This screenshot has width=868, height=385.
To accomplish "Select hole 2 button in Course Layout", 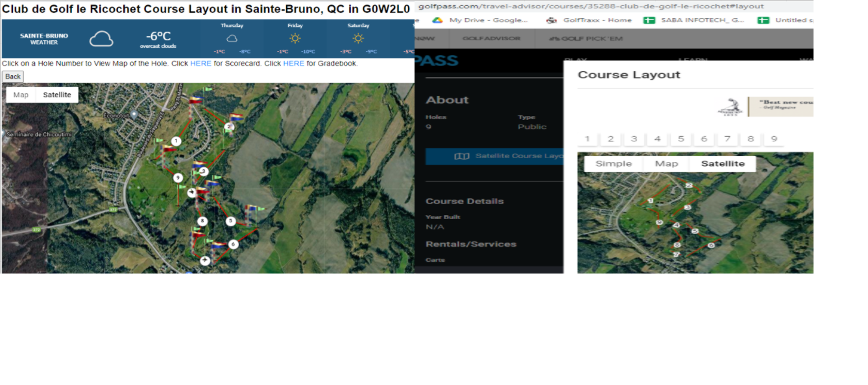I will (x=610, y=139).
